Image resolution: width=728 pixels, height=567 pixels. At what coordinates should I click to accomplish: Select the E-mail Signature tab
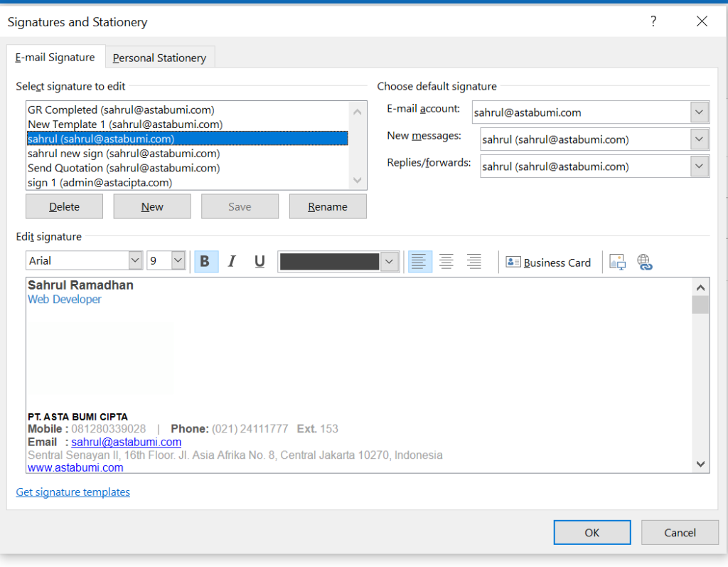(x=55, y=58)
